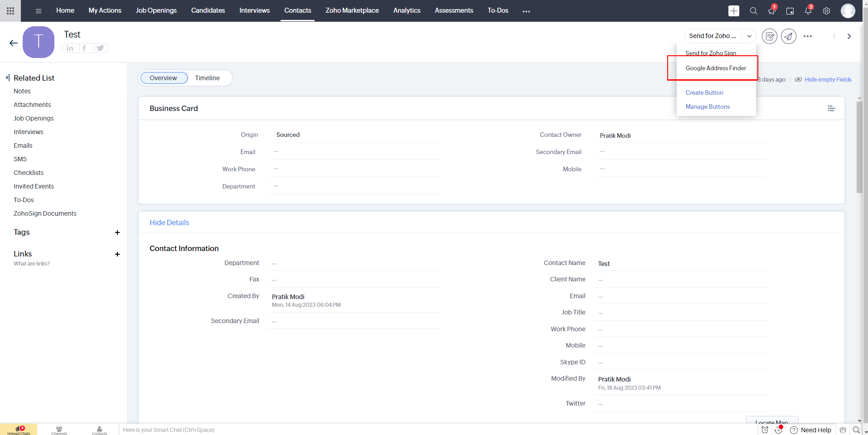Click the Manage Buttons link

(x=708, y=106)
